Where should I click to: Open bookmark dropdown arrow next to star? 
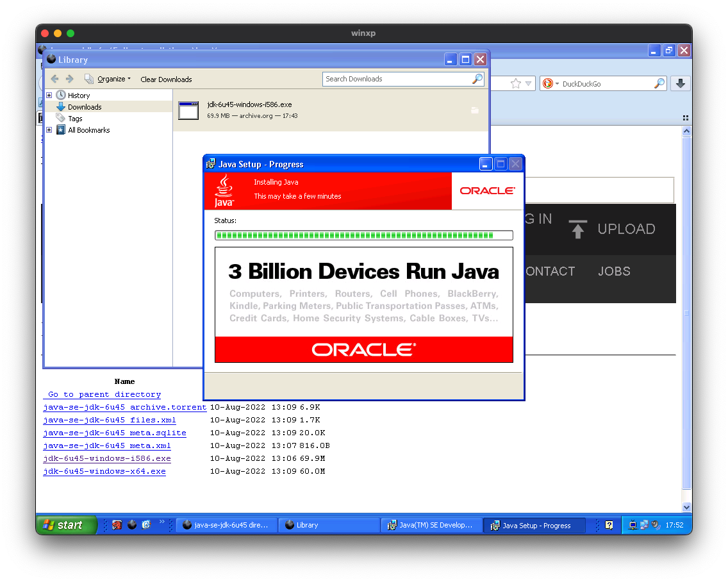[x=528, y=83]
